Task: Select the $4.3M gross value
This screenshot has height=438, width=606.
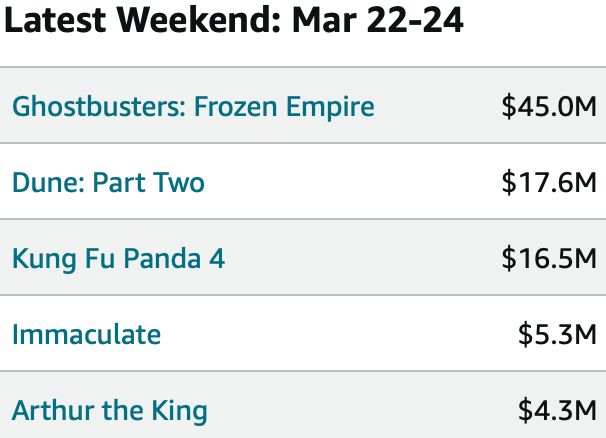Action: click(x=557, y=410)
